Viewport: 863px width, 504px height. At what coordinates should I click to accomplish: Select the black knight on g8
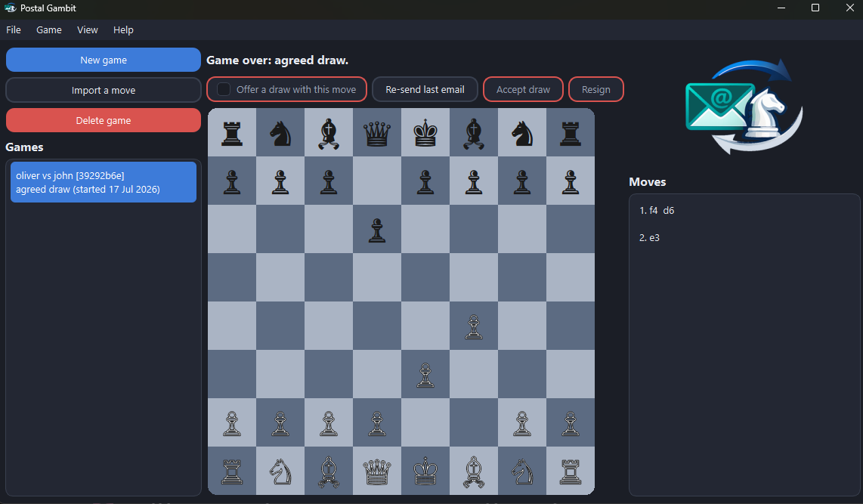522,132
